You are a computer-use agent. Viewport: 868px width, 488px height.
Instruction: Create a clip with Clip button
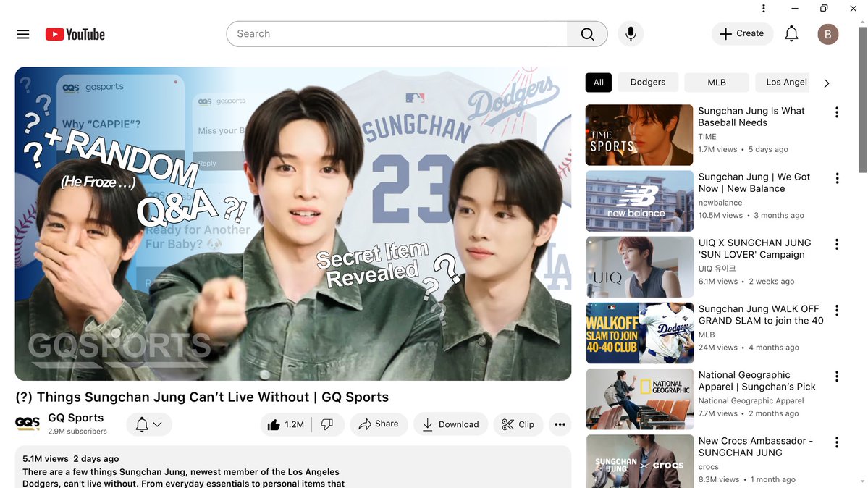(518, 424)
